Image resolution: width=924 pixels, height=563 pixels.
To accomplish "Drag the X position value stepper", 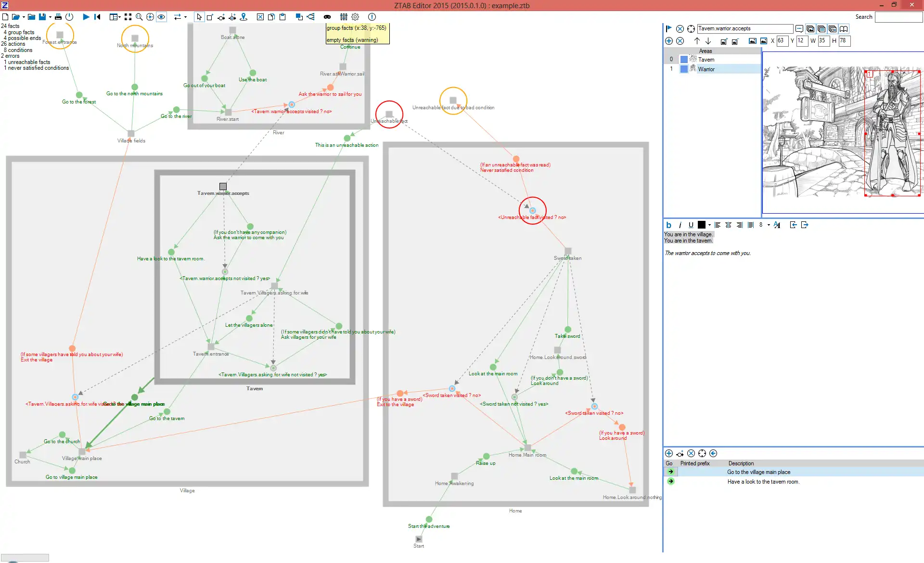I will tap(783, 41).
